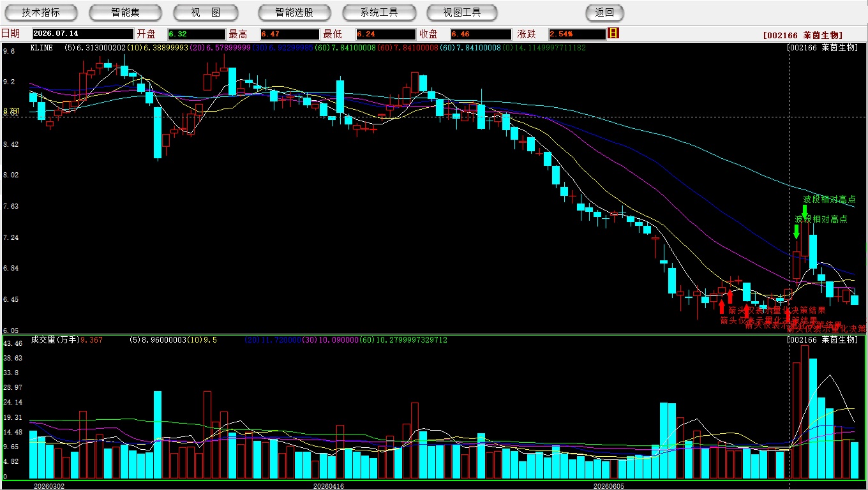Click the red [002166 莱茵生物] stock label
Image resolution: width=868 pixels, height=490 pixels.
(802, 35)
